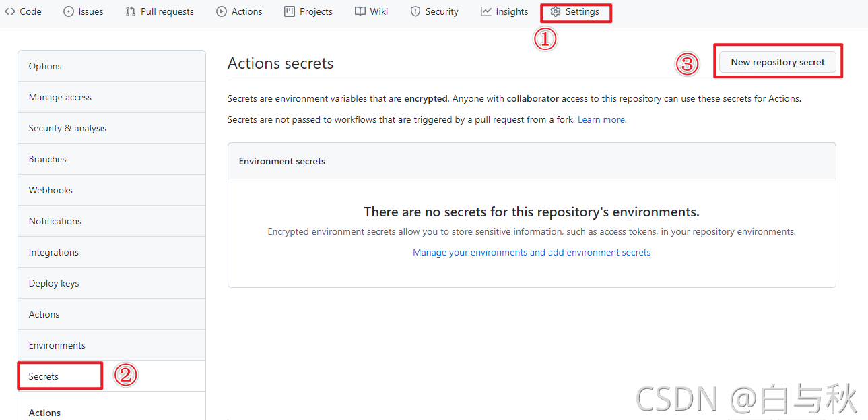Select Webhooks in the sidebar

point(51,190)
